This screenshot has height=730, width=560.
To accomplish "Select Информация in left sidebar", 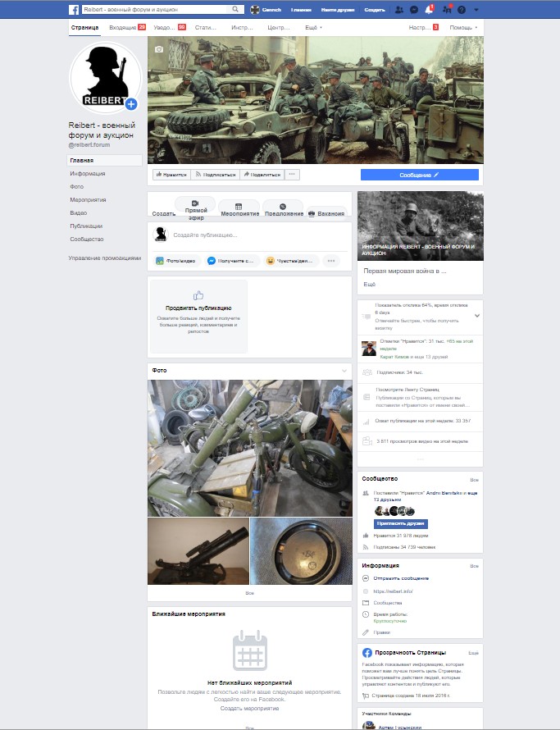I will 88,174.
